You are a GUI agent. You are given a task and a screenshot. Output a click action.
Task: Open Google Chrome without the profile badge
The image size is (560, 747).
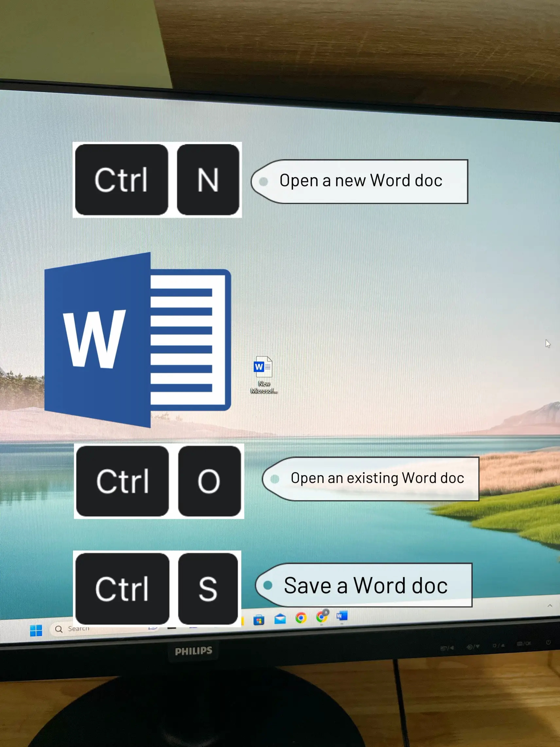[x=301, y=618]
